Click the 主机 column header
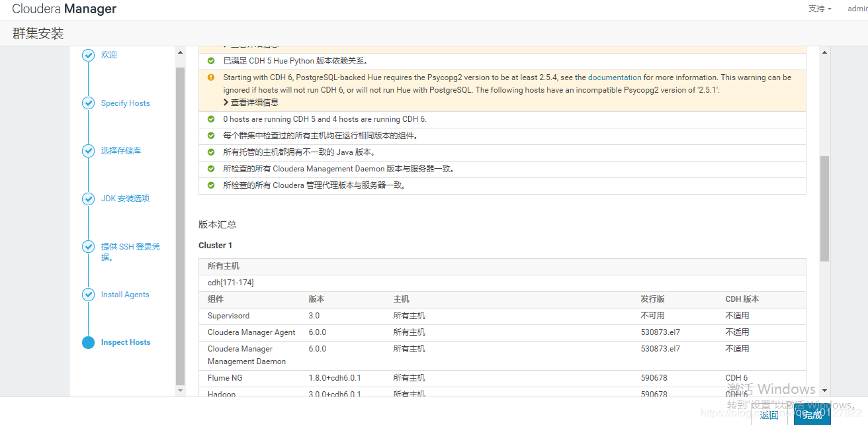The width and height of the screenshot is (868, 425). 401,299
